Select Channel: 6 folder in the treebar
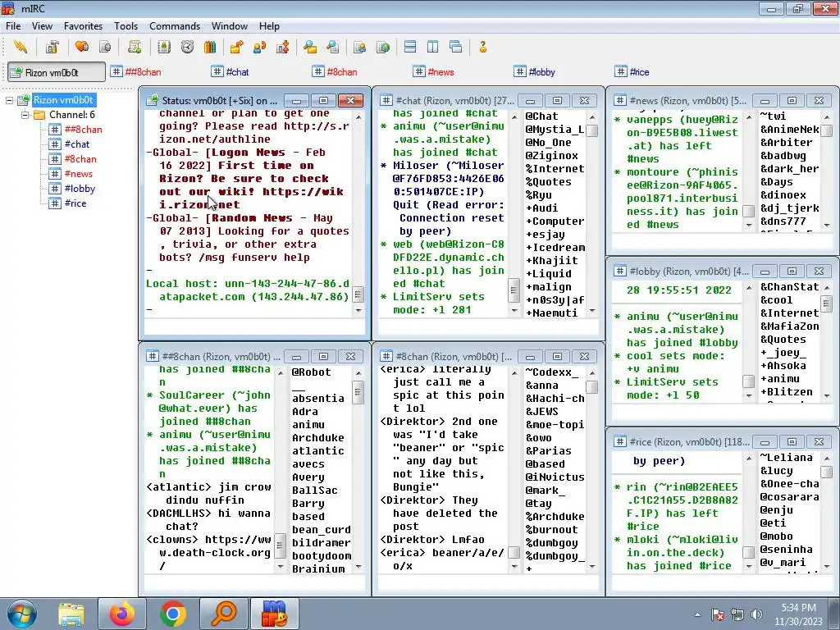The image size is (840, 630). pyautogui.click(x=72, y=115)
